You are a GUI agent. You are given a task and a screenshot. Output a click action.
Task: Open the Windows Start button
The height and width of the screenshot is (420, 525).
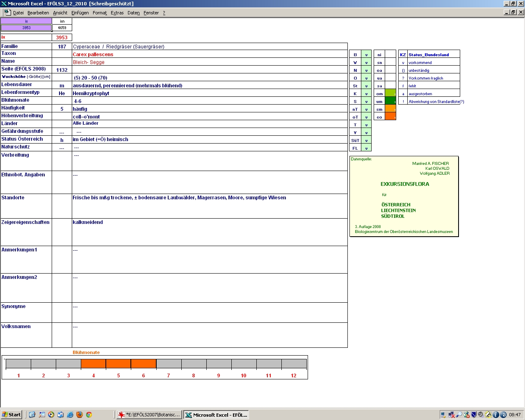pyautogui.click(x=11, y=415)
